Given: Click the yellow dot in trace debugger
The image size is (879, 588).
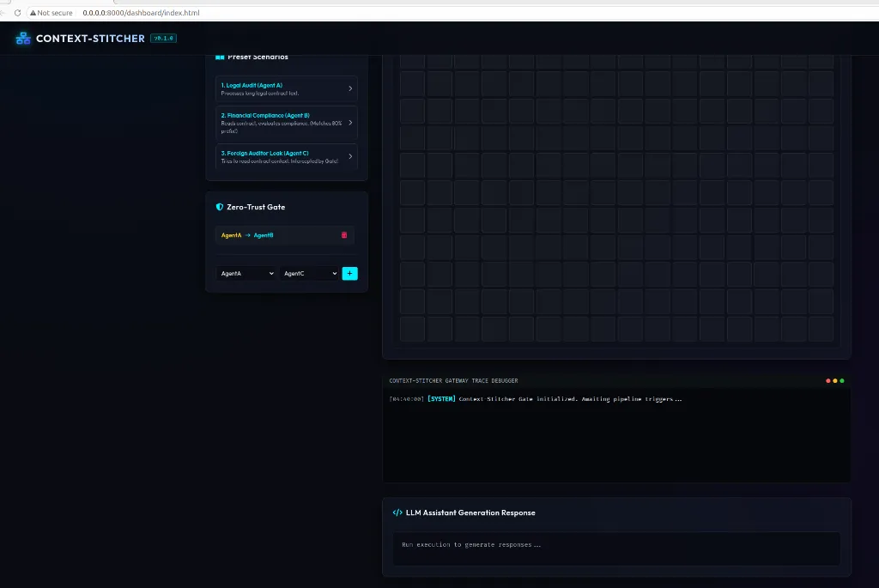Looking at the screenshot, I should [834, 380].
